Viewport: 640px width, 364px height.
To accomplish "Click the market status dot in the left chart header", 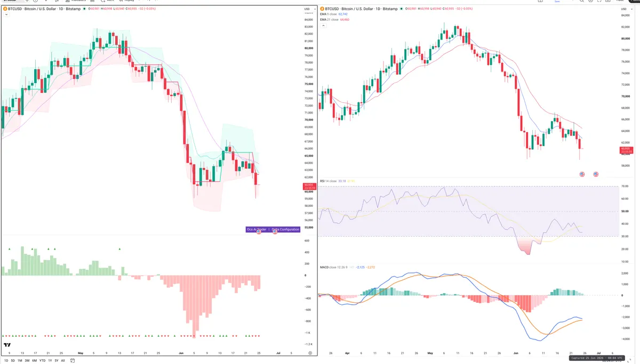I will tap(84, 9).
